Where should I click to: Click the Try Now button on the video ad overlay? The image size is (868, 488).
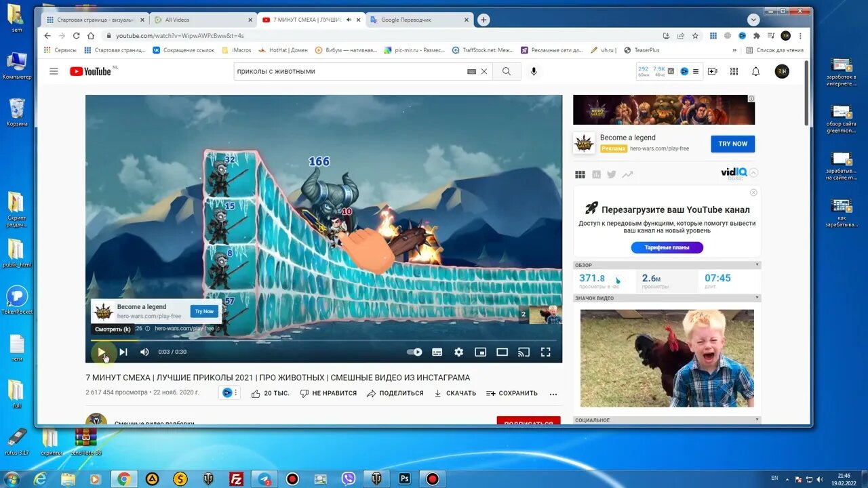[204, 312]
